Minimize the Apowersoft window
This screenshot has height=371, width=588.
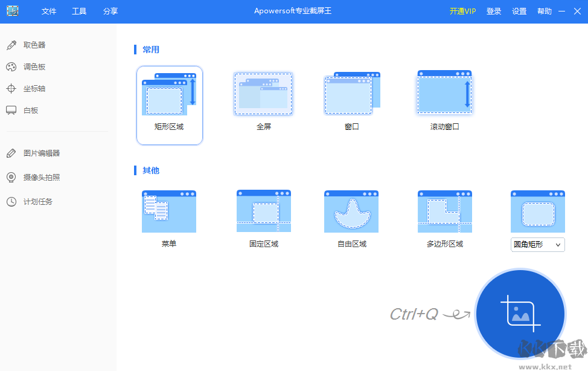[x=561, y=11]
